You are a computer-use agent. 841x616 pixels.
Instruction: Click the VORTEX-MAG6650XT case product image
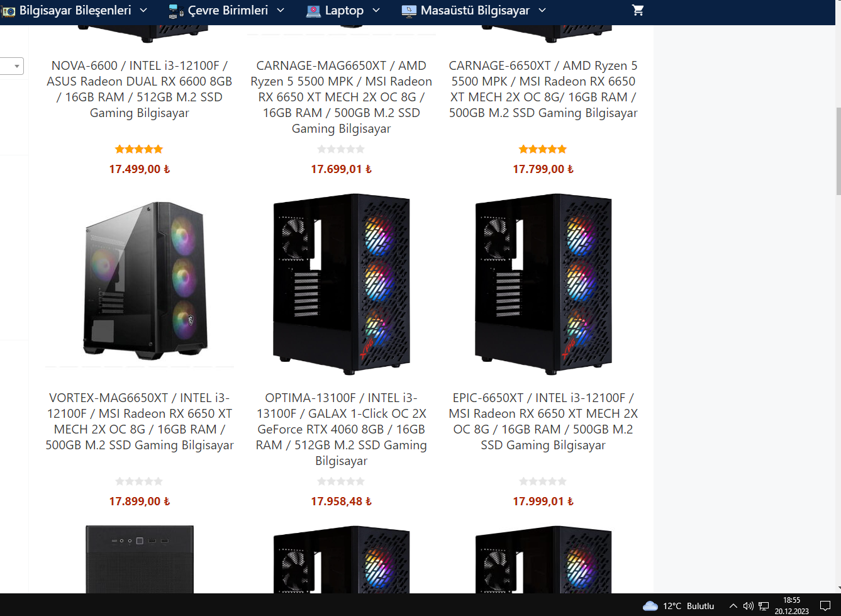tap(140, 281)
